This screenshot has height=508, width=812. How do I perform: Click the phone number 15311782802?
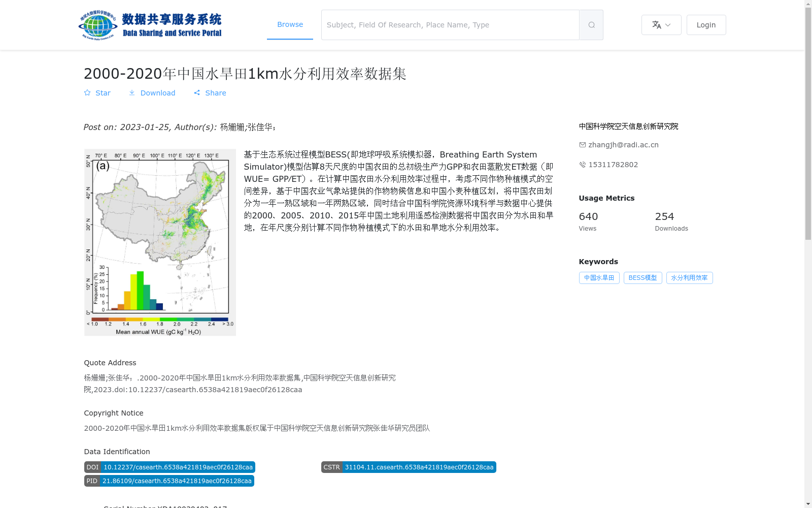pyautogui.click(x=613, y=165)
